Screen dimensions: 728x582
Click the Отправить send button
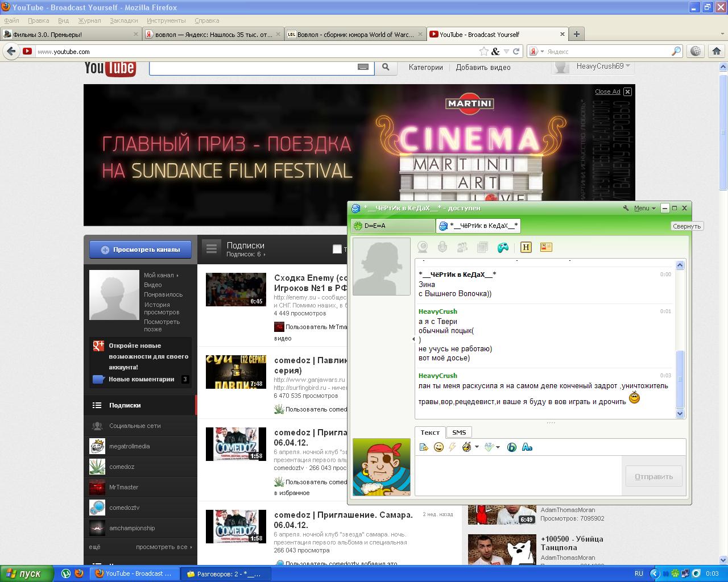(653, 476)
